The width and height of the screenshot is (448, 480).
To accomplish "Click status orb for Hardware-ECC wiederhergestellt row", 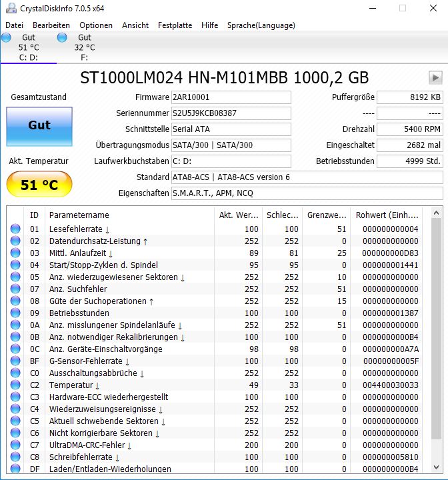I will 15,397.
